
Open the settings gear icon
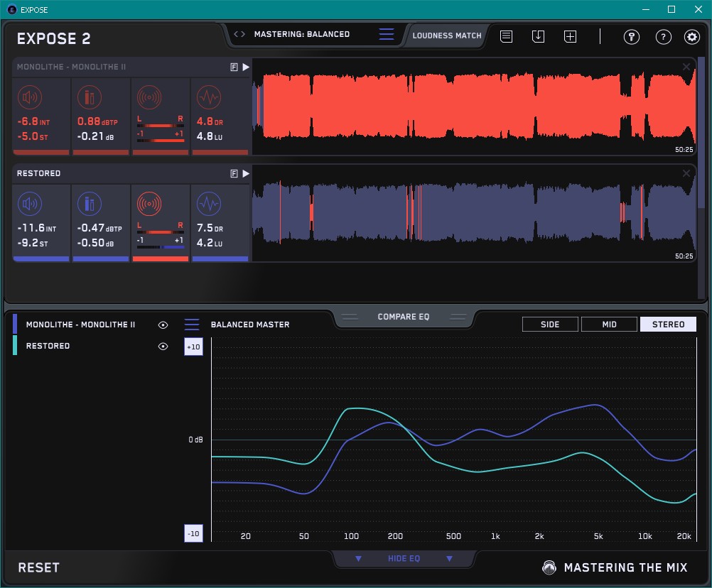691,37
